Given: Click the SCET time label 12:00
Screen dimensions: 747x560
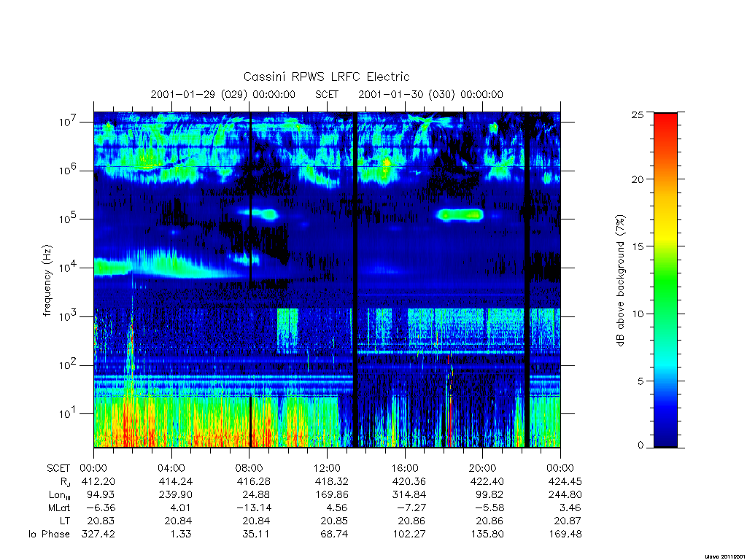Looking at the screenshot, I should point(327,468).
